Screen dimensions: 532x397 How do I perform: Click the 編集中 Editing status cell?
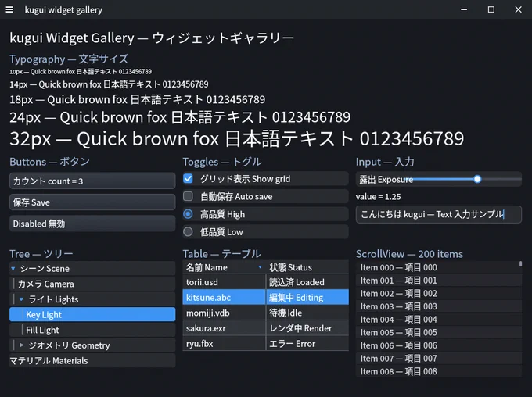click(x=307, y=297)
